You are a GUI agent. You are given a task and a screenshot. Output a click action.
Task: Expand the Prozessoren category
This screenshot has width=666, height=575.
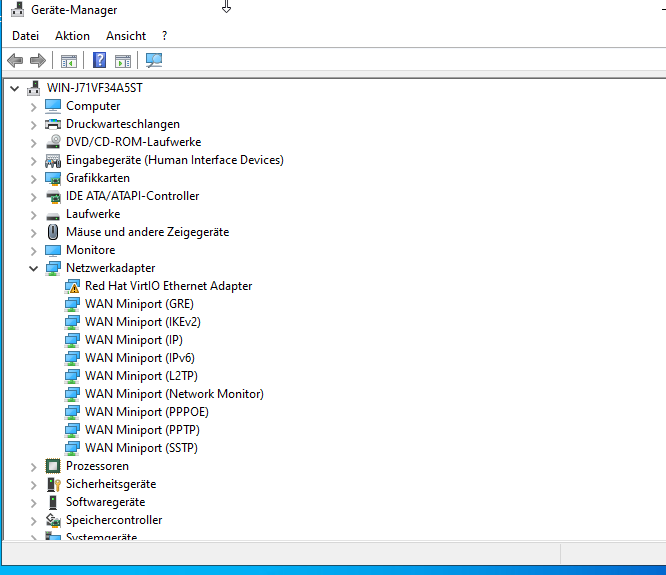point(33,466)
